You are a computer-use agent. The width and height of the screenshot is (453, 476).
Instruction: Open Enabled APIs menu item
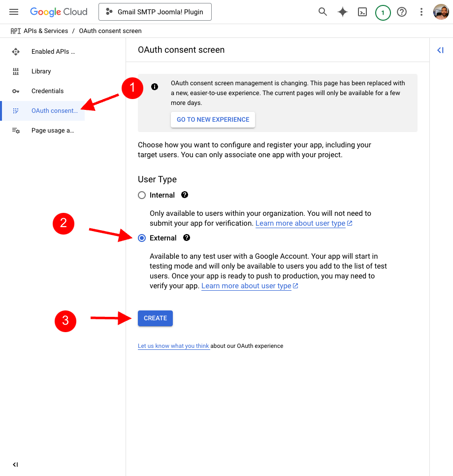[x=43, y=52]
